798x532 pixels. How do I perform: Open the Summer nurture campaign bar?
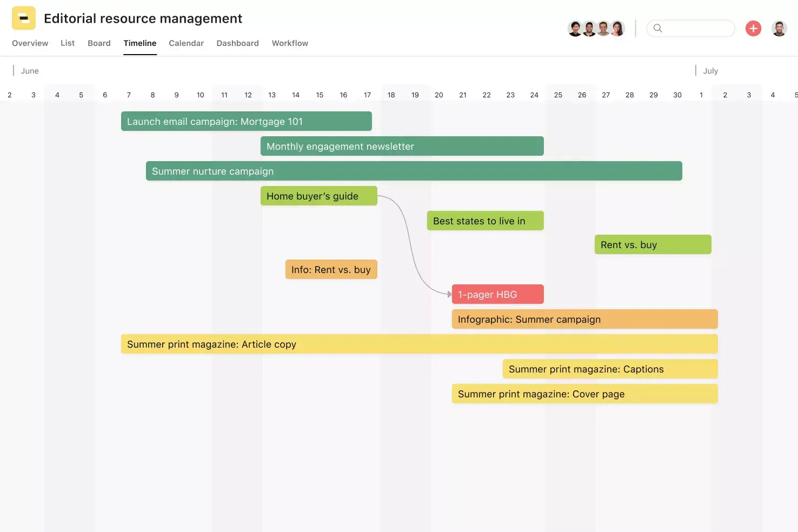[x=414, y=171]
